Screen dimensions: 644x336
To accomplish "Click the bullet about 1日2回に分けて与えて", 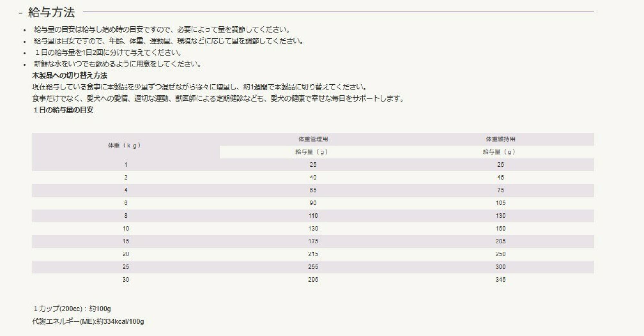I will point(109,52).
